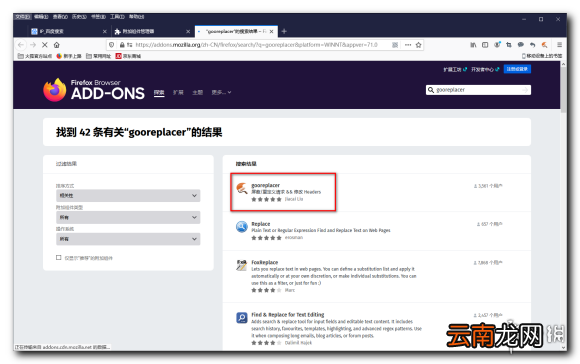580x364 pixels.
Task: Open the browser home page icon
Action: point(57,45)
